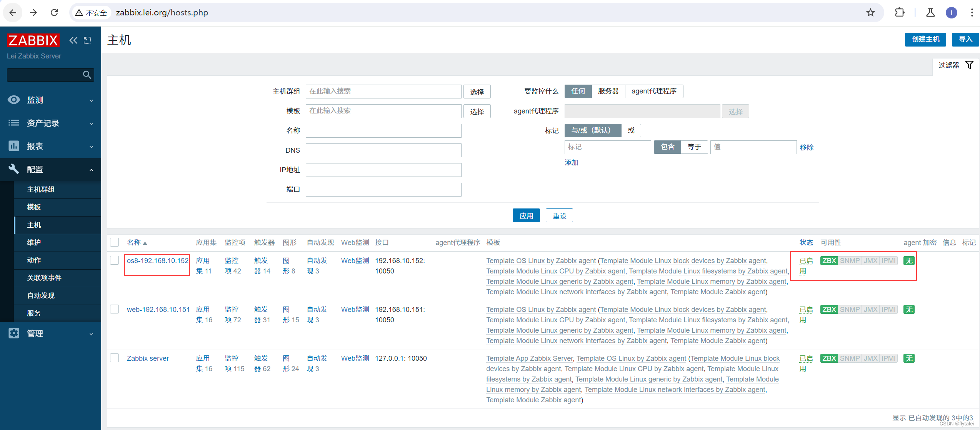
Task: Click the not-secure warning icon in address bar
Action: [x=79, y=13]
